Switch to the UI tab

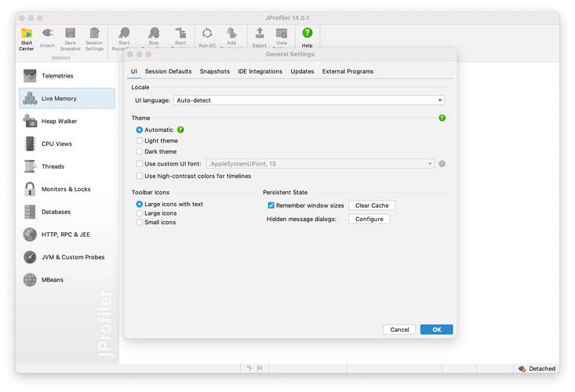134,71
